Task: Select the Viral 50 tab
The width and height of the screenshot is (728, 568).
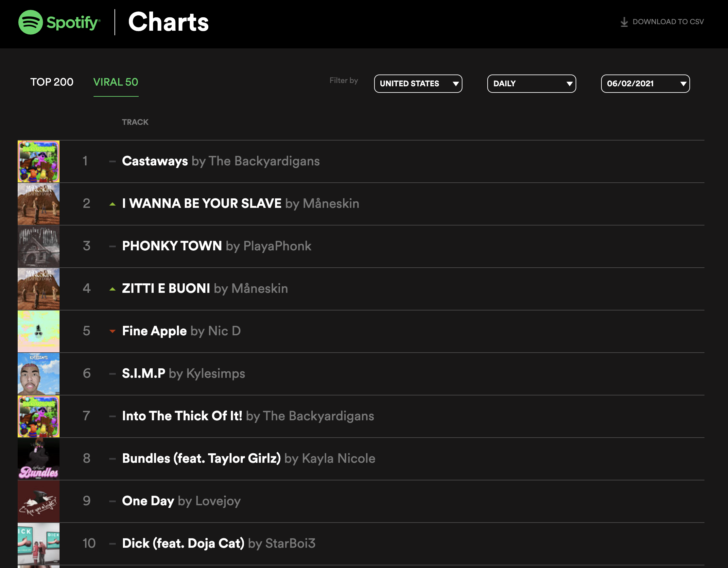Action: (x=116, y=82)
